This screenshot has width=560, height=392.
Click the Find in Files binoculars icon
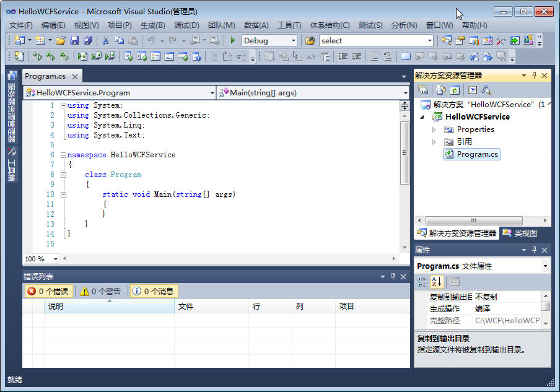click(x=310, y=41)
